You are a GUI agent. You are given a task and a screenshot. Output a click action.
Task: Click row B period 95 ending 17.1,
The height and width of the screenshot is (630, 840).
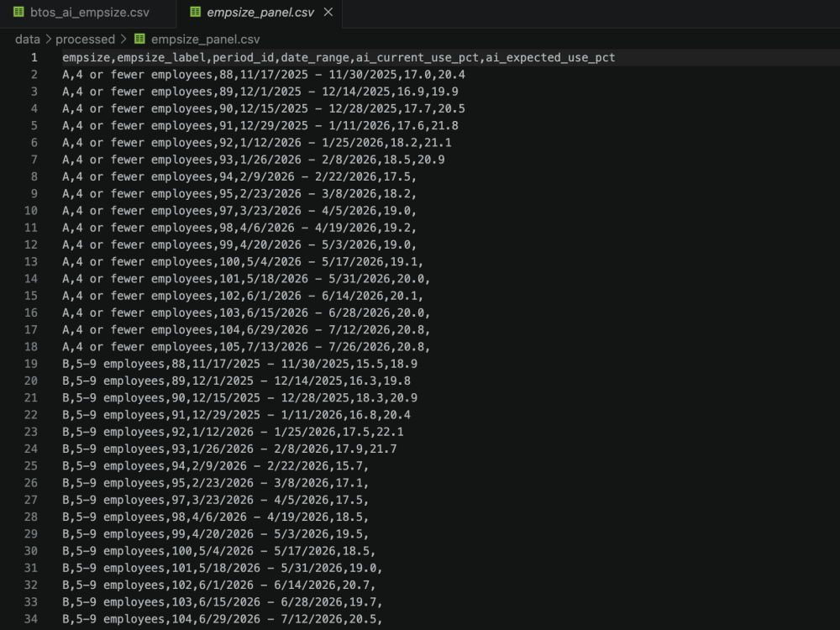click(x=215, y=483)
